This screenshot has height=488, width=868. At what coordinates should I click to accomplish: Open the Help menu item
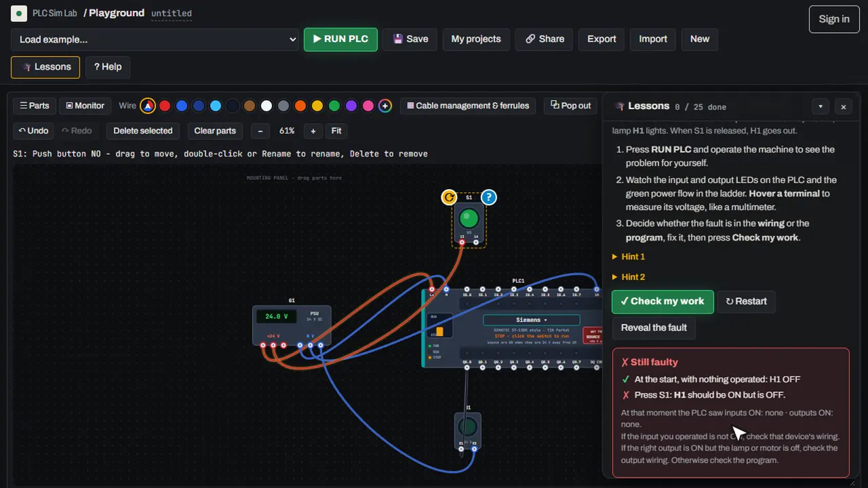coord(108,67)
